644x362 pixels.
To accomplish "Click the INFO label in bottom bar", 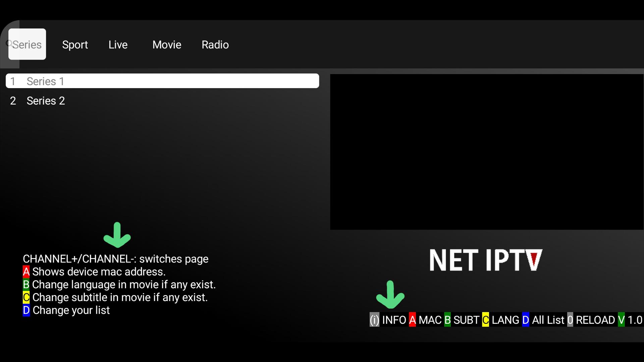I will click(x=394, y=320).
